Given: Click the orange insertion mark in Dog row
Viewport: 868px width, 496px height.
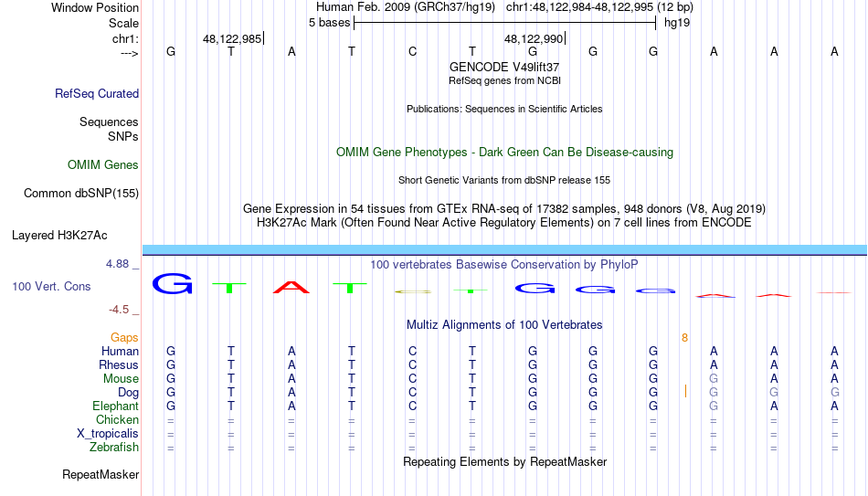Looking at the screenshot, I should point(686,391).
